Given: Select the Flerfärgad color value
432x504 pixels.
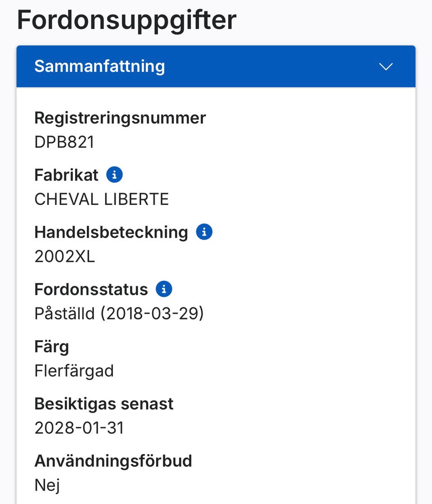Looking at the screenshot, I should tap(74, 371).
